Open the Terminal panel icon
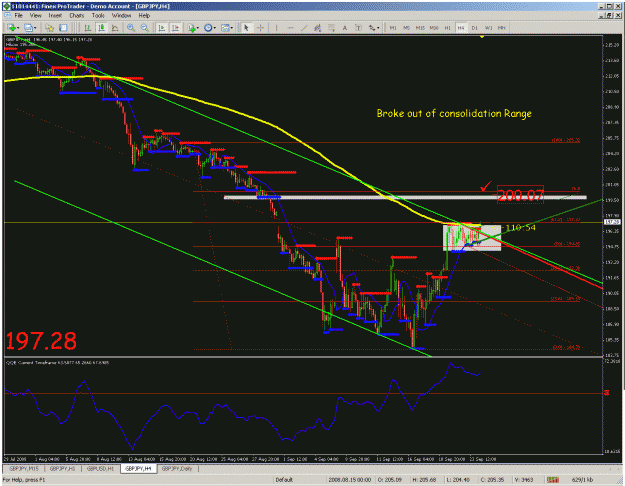Image resolution: width=625 pixels, height=486 pixels. pos(63,28)
